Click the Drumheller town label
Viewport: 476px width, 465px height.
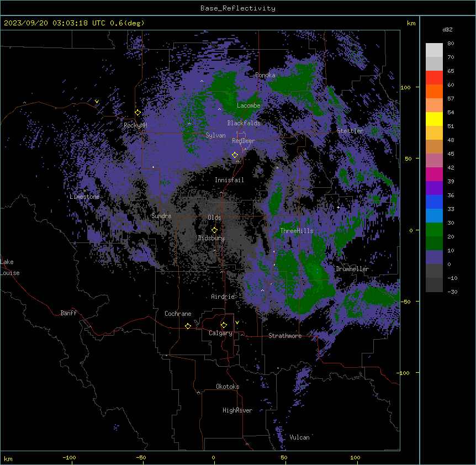pos(352,269)
